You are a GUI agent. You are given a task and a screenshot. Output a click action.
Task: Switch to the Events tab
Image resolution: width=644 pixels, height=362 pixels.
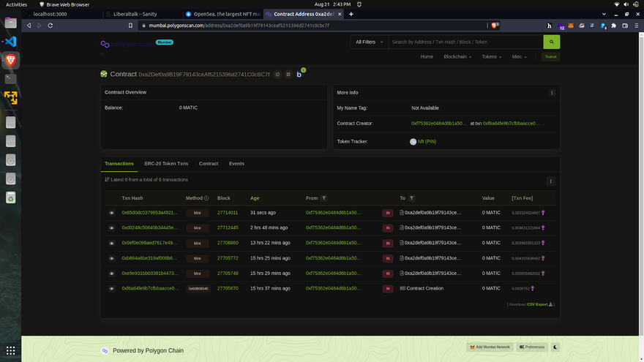click(236, 164)
